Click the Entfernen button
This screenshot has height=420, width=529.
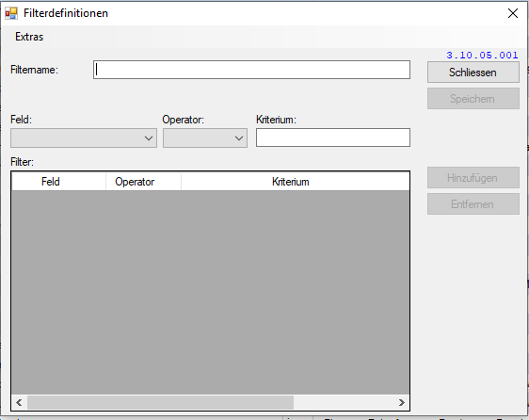pos(473,204)
